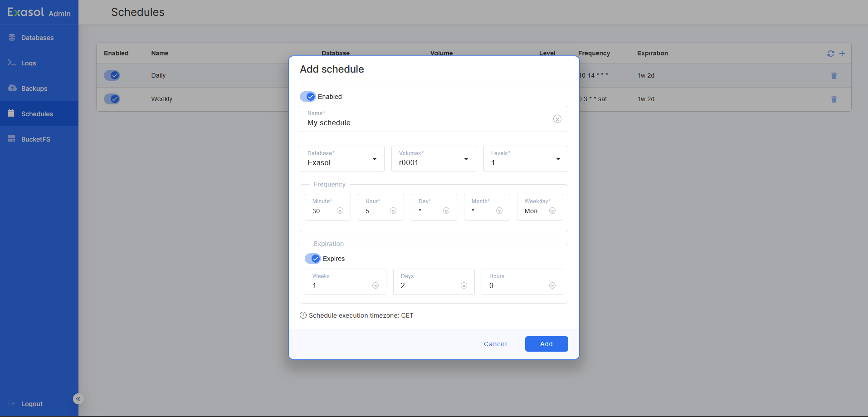Viewport: 868px width, 417px height.
Task: Clear the Weekday field value
Action: (552, 211)
